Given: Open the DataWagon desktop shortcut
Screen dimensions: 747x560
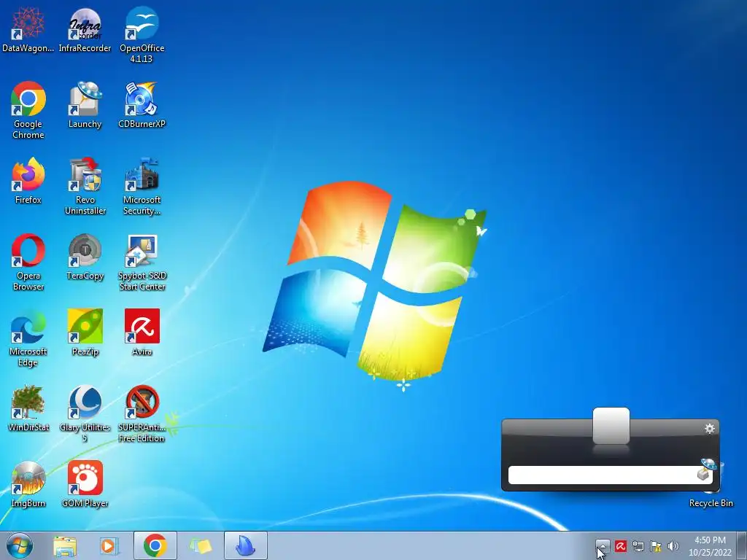Looking at the screenshot, I should coord(28,29).
